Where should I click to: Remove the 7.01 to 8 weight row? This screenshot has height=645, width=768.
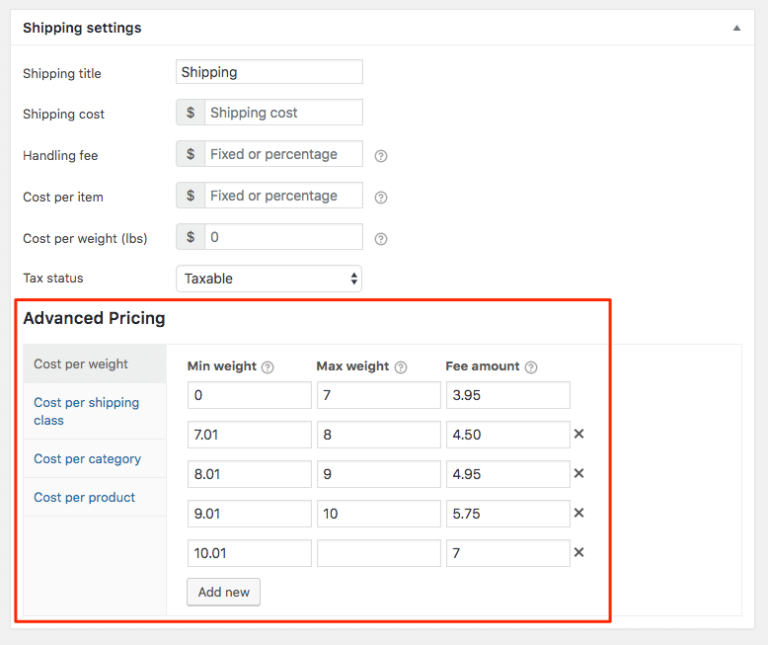click(x=579, y=434)
